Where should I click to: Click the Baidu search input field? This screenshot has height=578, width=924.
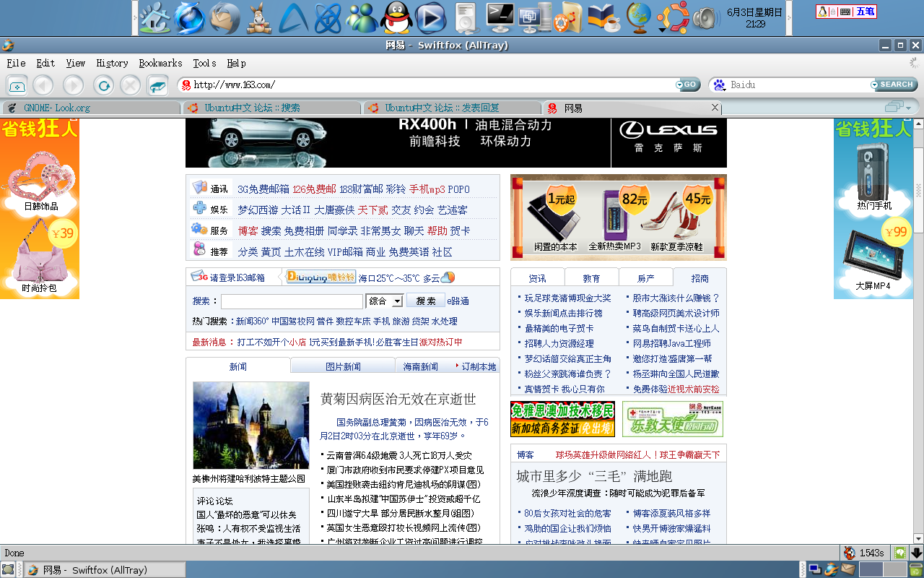point(798,85)
